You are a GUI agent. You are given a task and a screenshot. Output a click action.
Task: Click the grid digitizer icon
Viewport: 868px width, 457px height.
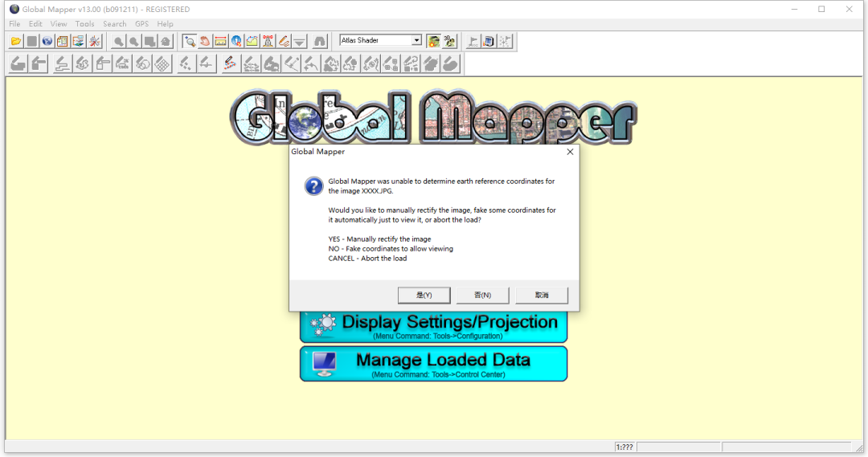click(x=162, y=64)
